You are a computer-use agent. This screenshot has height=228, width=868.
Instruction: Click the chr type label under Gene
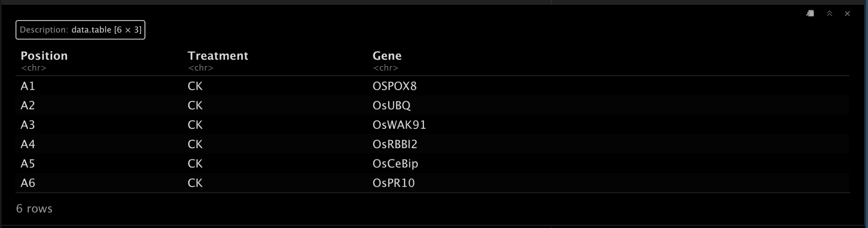[x=386, y=68]
